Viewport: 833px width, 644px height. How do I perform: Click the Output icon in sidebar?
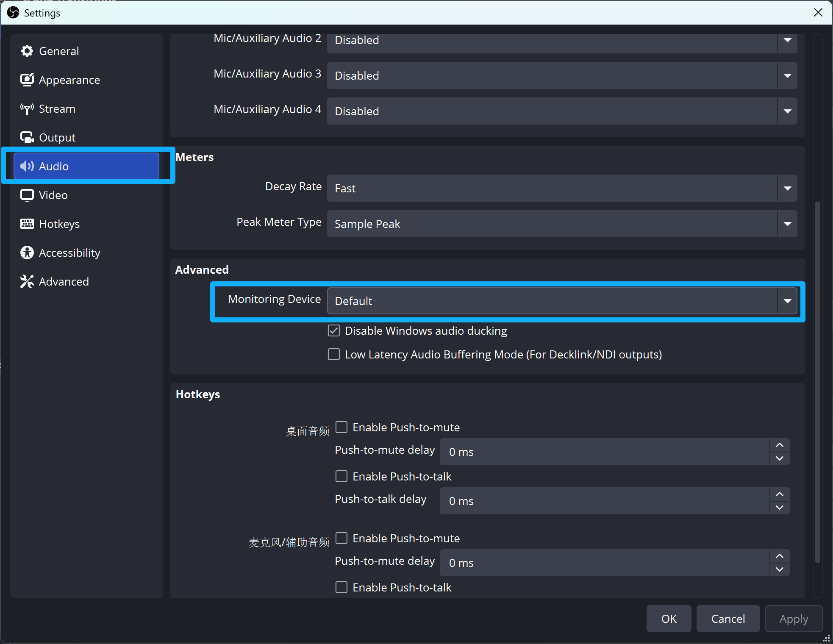click(27, 137)
